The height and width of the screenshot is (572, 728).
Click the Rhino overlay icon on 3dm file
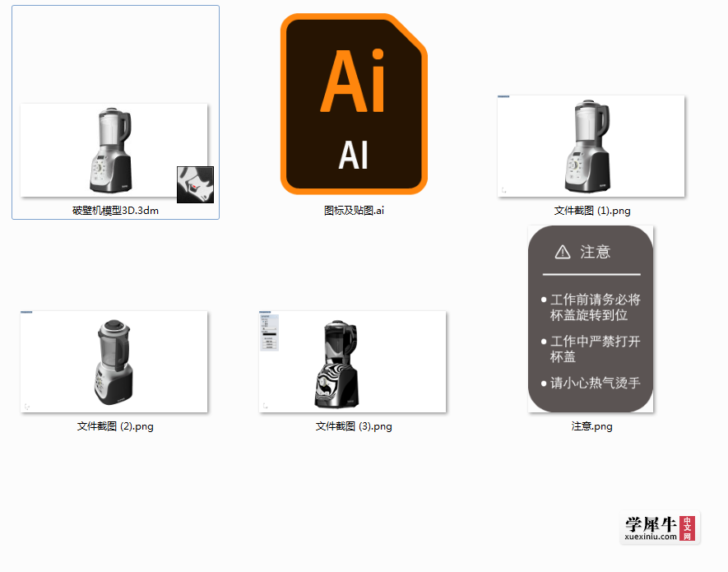click(x=195, y=184)
